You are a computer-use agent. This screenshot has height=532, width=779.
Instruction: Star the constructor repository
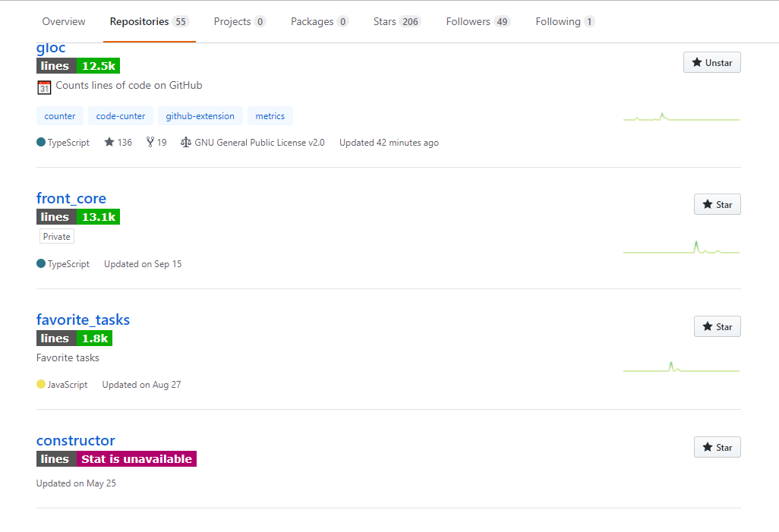point(717,447)
